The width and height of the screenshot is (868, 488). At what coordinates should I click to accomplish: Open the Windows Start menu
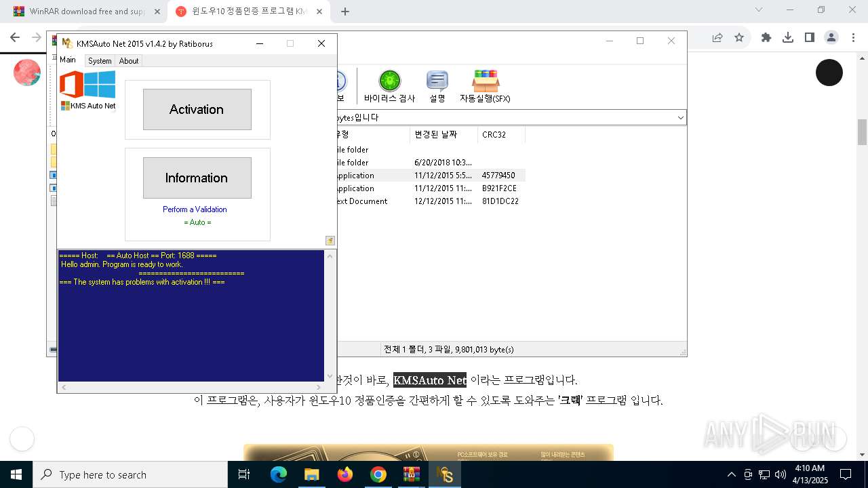pos(16,474)
